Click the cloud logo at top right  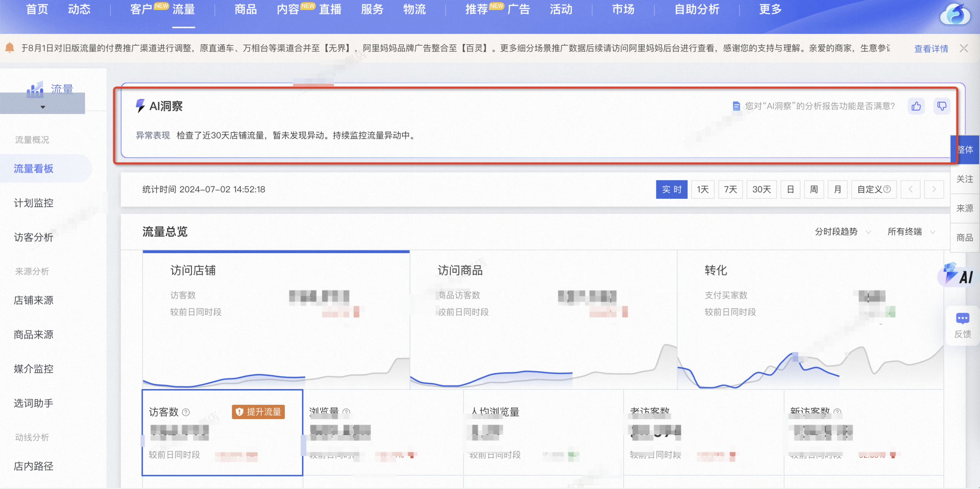pyautogui.click(x=955, y=15)
